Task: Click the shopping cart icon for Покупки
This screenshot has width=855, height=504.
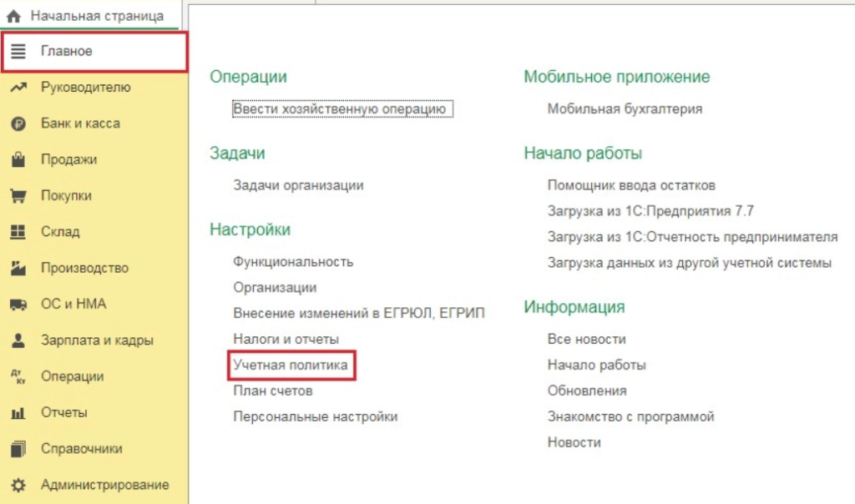Action: 18,196
